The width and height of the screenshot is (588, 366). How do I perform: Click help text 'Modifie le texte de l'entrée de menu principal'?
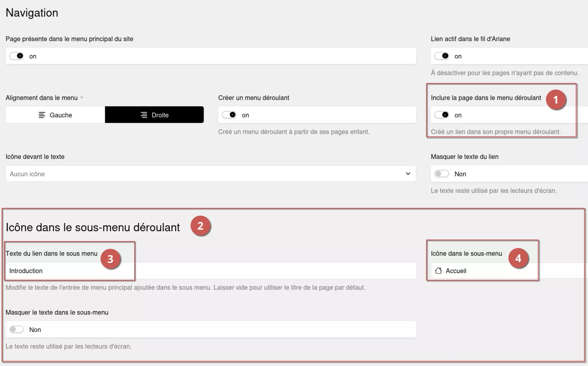[185, 288]
